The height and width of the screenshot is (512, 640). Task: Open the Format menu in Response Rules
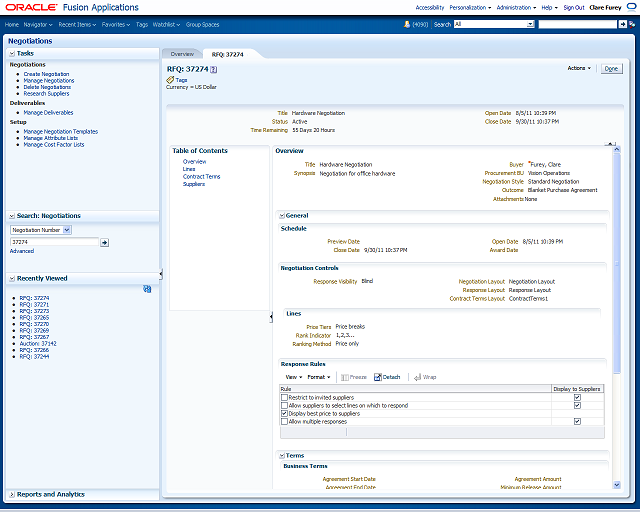[x=319, y=377]
